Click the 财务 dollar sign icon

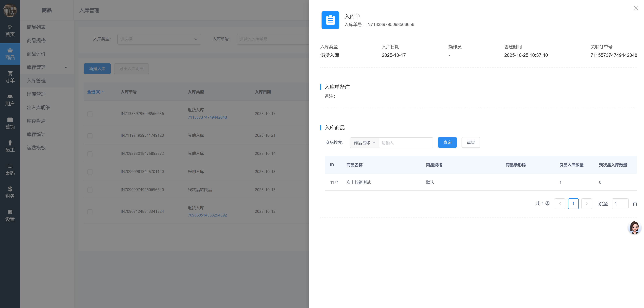click(x=10, y=189)
